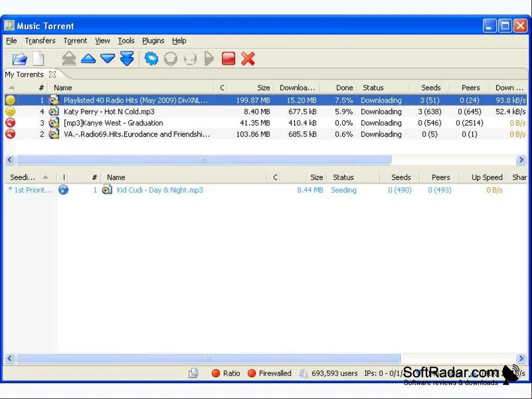Sort downloads by the Done column header
The width and height of the screenshot is (532, 399).
click(x=338, y=88)
